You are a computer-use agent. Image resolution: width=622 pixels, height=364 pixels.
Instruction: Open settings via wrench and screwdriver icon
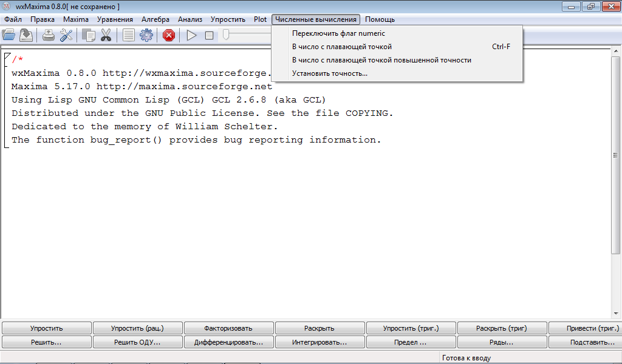point(66,35)
